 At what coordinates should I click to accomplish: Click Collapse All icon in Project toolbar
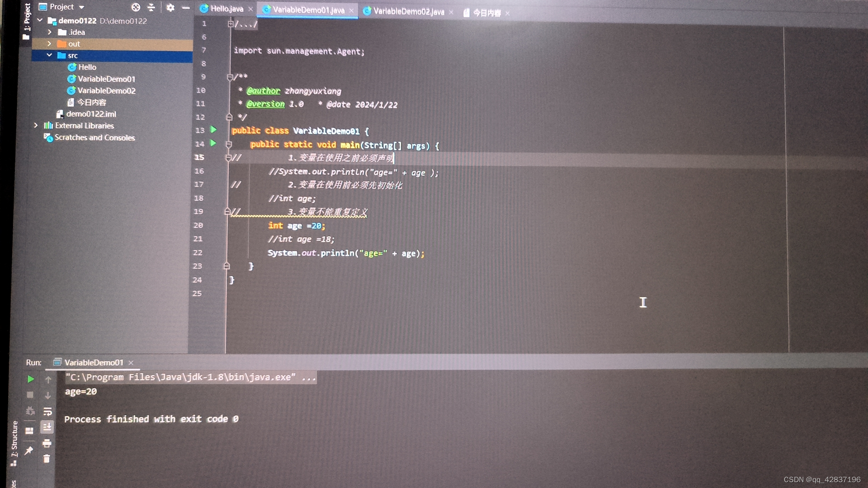[x=151, y=7]
